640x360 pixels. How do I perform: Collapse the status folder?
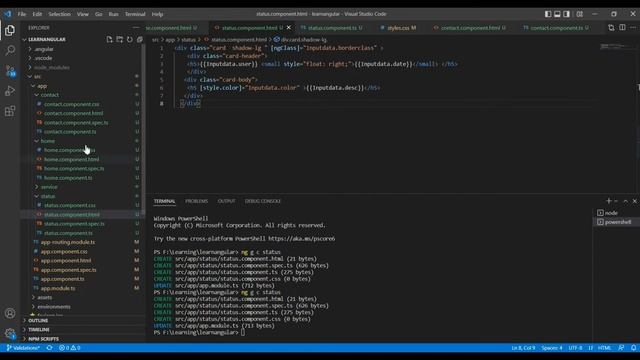pos(47,196)
